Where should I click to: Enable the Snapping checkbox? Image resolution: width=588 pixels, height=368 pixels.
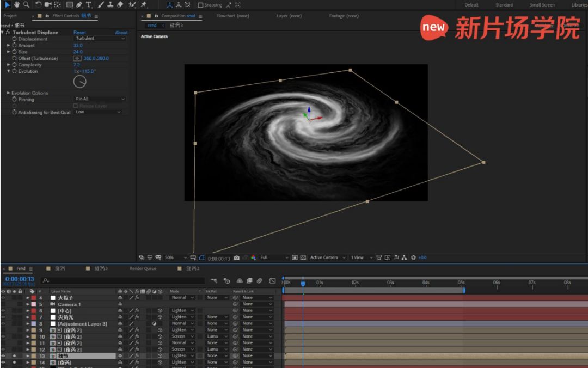(x=200, y=5)
